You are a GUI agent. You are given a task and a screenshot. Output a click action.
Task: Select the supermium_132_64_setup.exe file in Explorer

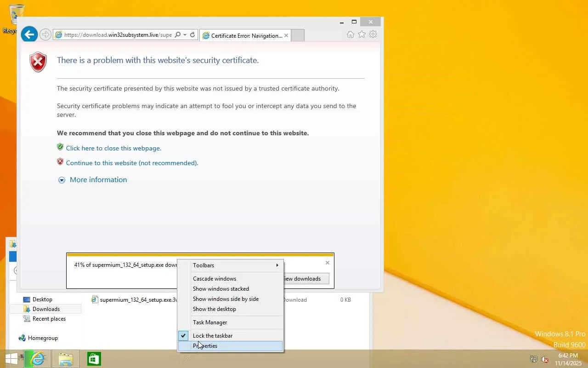pos(134,300)
